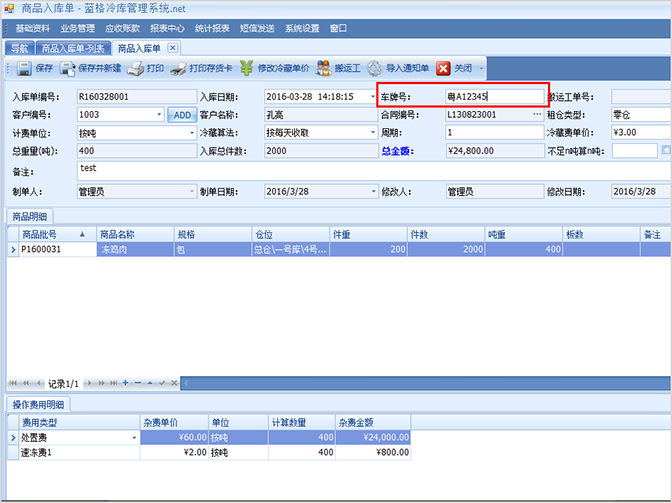Cancel edit with the X navigator button
This screenshot has height=503, width=672.
(x=174, y=383)
